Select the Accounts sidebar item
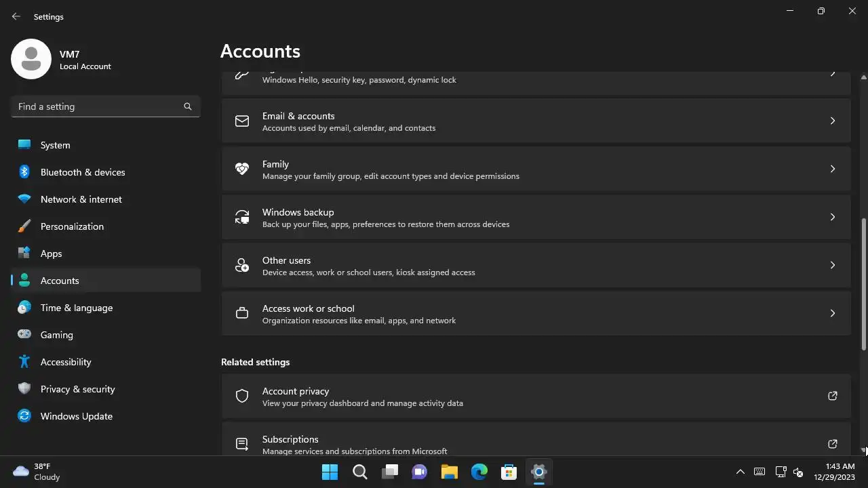868x488 pixels. click(106, 281)
